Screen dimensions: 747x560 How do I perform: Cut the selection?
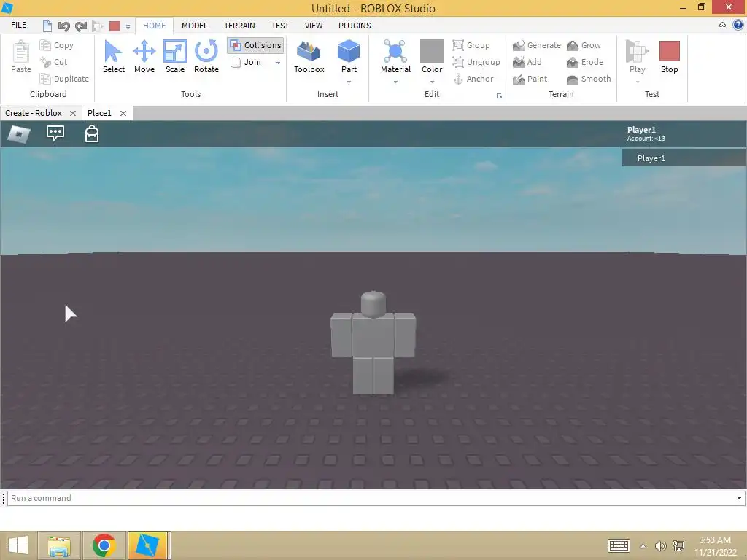pos(54,62)
